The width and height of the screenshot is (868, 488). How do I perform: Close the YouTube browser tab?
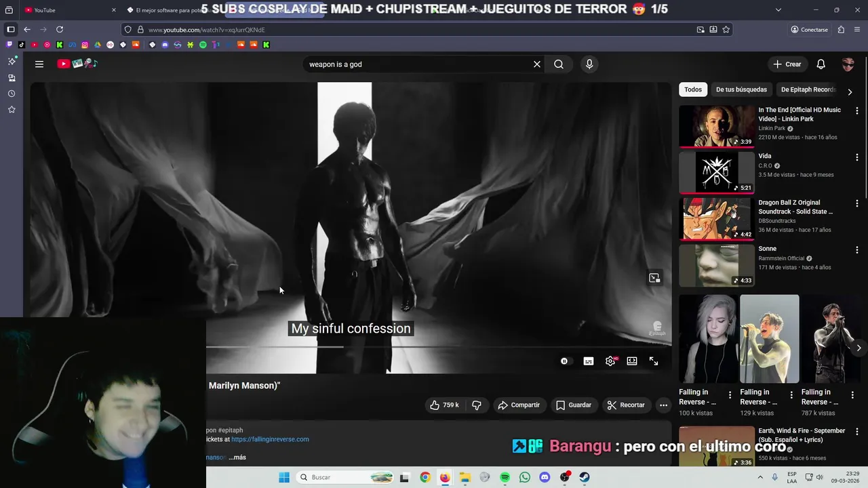(113, 10)
